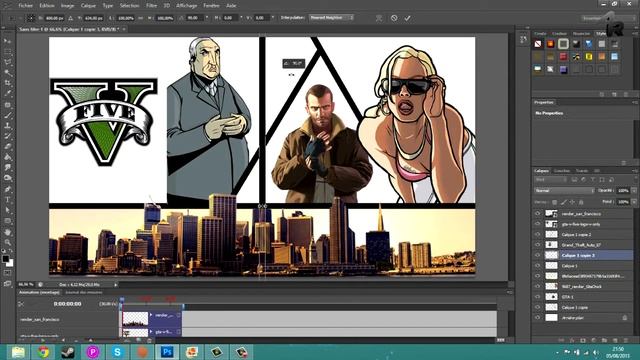Select the Brush tool
The image size is (640, 360).
[7, 116]
